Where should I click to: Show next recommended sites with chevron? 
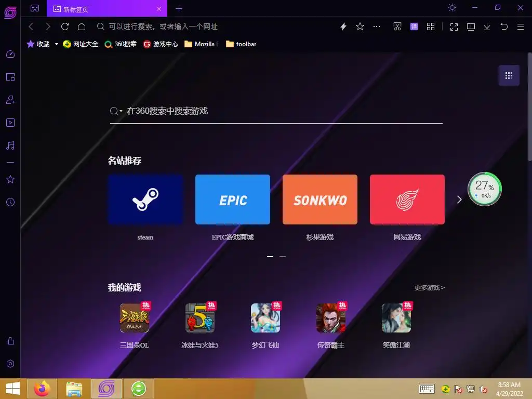click(459, 199)
